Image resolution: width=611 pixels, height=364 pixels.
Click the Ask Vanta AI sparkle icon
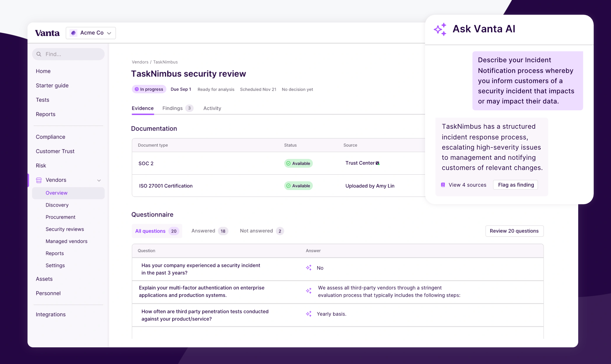click(440, 29)
